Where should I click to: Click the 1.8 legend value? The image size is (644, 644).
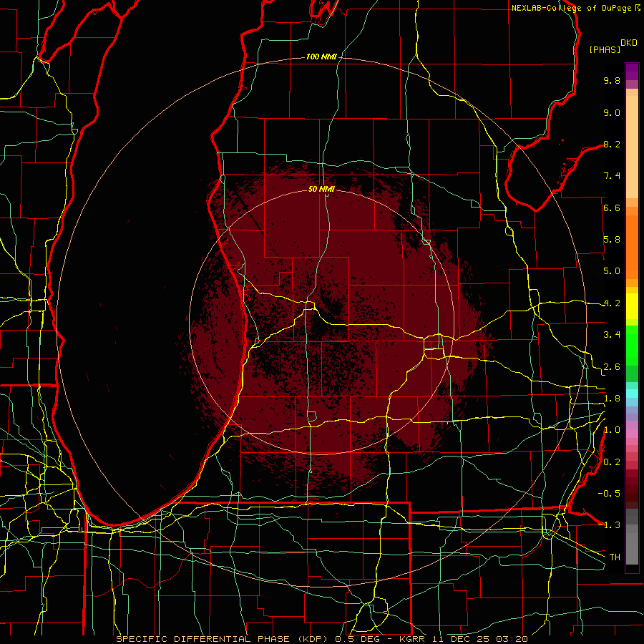(612, 399)
